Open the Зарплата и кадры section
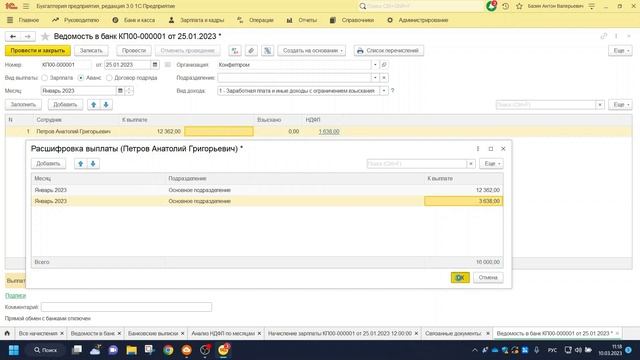The image size is (640, 360). [x=196, y=20]
